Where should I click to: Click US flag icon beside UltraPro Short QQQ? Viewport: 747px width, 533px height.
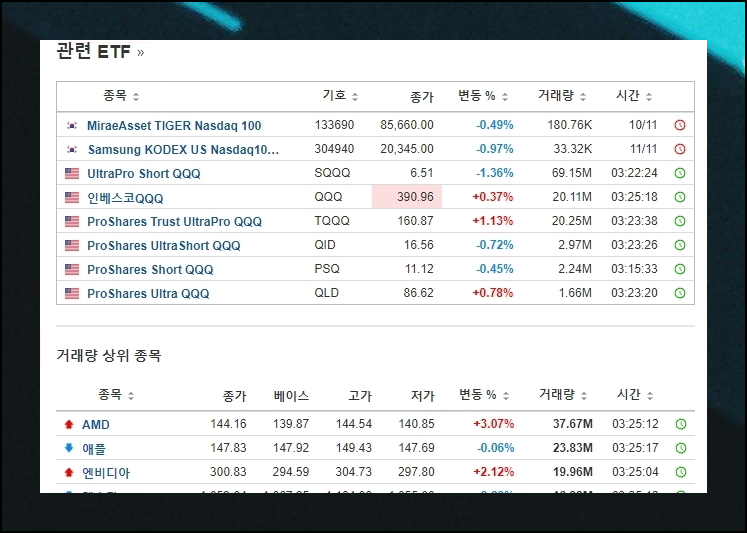click(x=72, y=173)
